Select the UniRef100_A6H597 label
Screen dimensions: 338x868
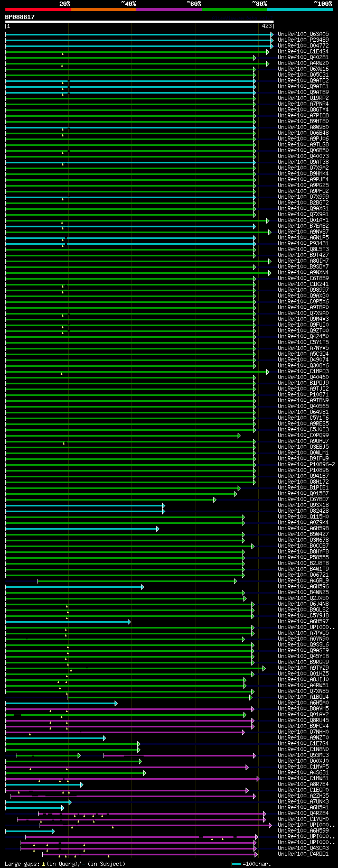[x=303, y=622]
